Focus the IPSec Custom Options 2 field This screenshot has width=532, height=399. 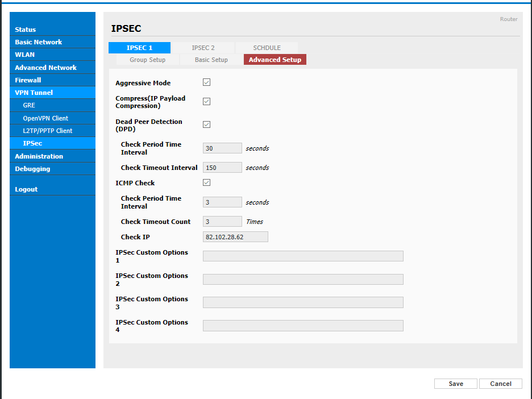pyautogui.click(x=303, y=279)
